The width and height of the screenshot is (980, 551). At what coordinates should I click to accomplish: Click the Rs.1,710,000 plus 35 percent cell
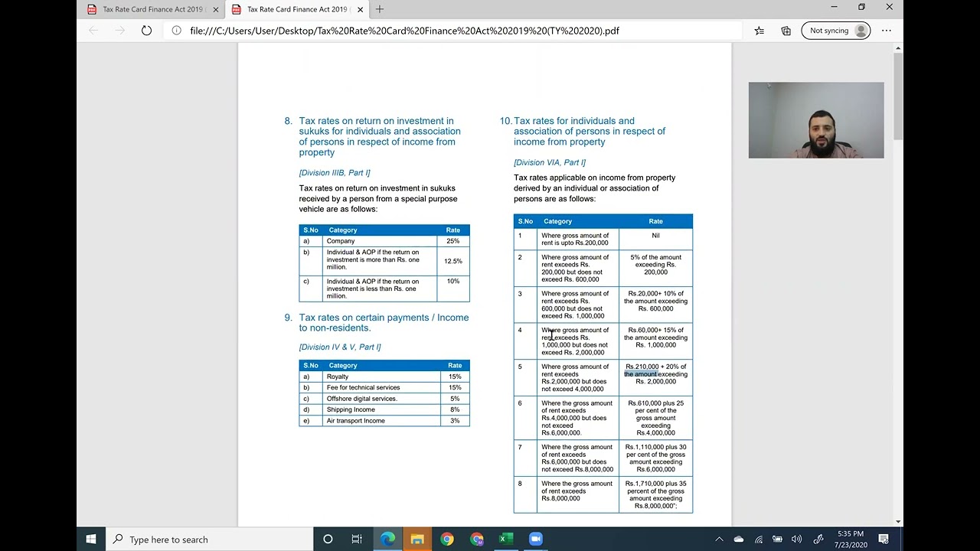click(655, 494)
